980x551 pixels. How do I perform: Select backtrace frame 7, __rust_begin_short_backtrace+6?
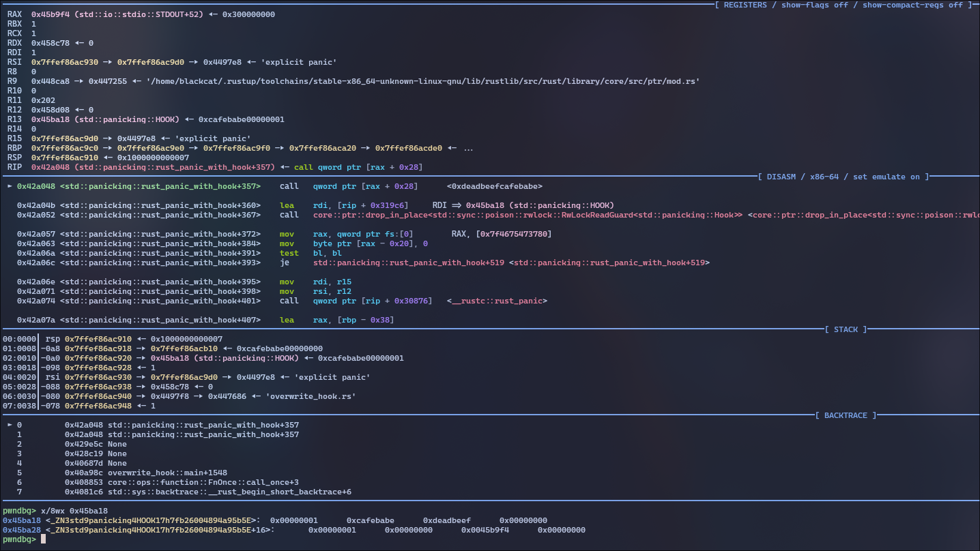click(x=229, y=492)
